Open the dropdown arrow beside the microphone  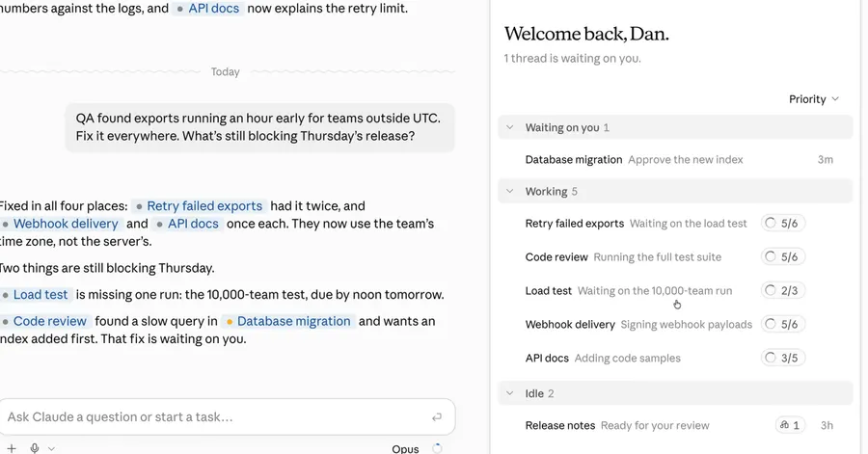click(x=51, y=449)
